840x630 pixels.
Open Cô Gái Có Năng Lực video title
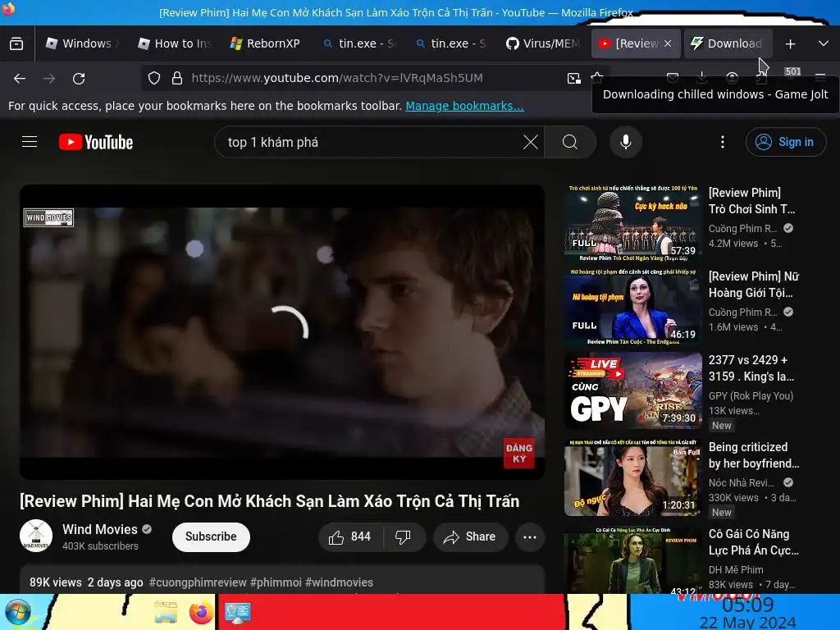click(753, 542)
